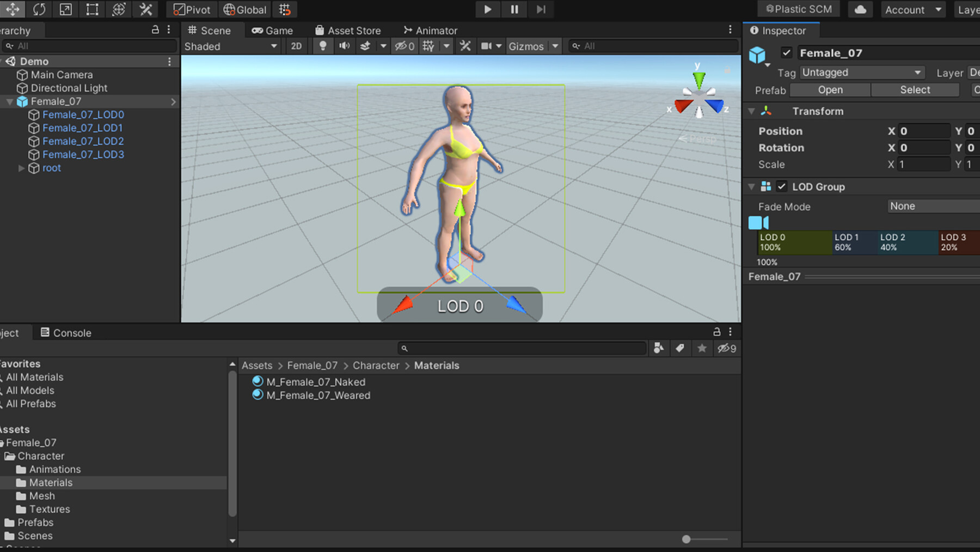
Task: Toggle snap to grid in the toolbar
Action: point(284,9)
